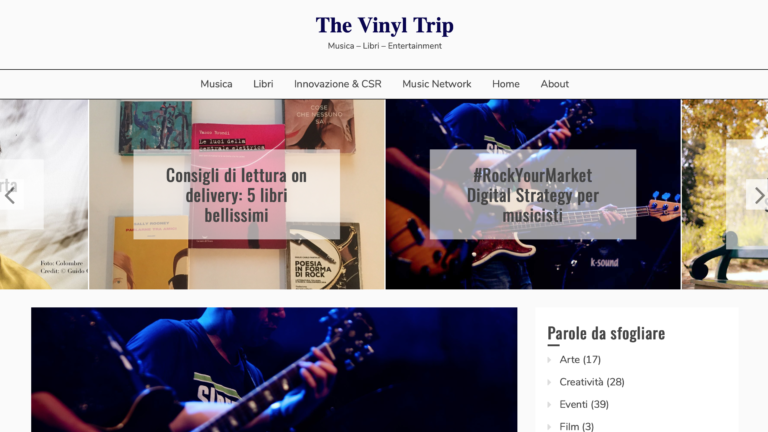Open the About page
Screen dimensions: 768x432
[554, 84]
